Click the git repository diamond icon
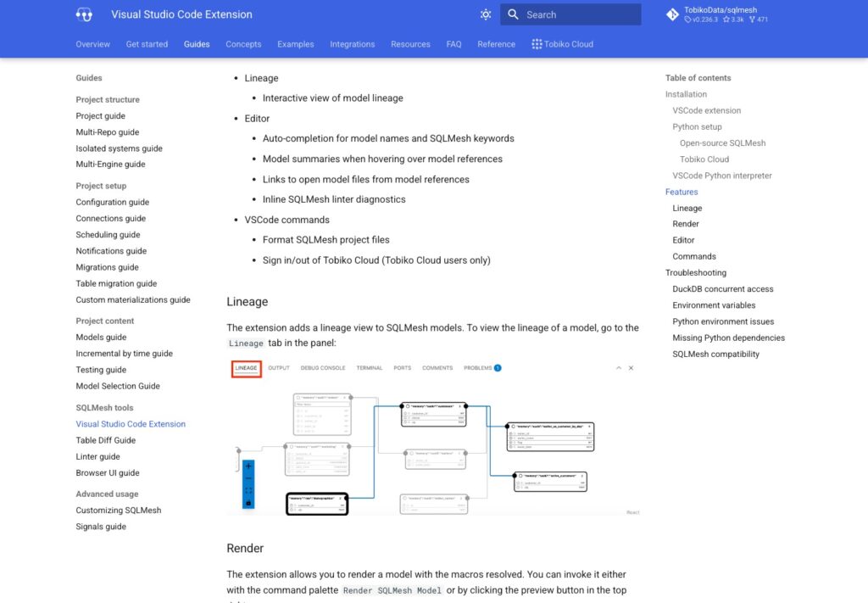 pos(672,14)
